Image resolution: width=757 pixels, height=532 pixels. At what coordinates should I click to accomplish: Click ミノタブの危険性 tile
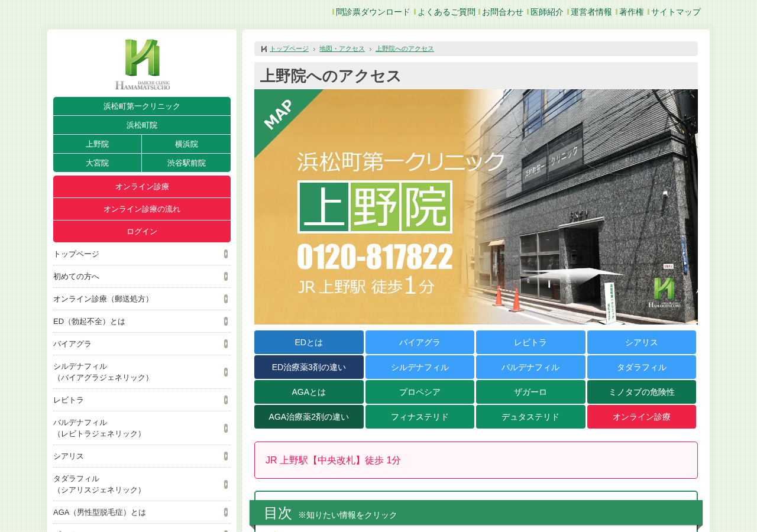pyautogui.click(x=642, y=392)
